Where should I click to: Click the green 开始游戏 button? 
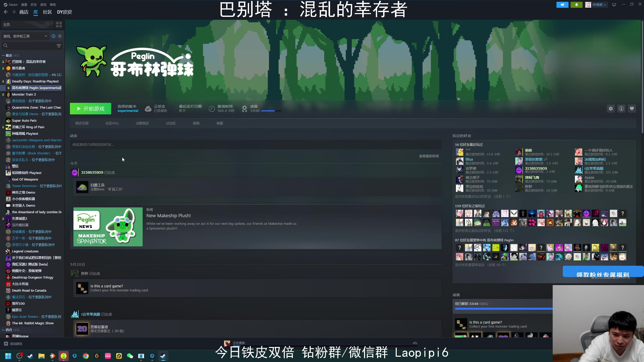[91, 109]
